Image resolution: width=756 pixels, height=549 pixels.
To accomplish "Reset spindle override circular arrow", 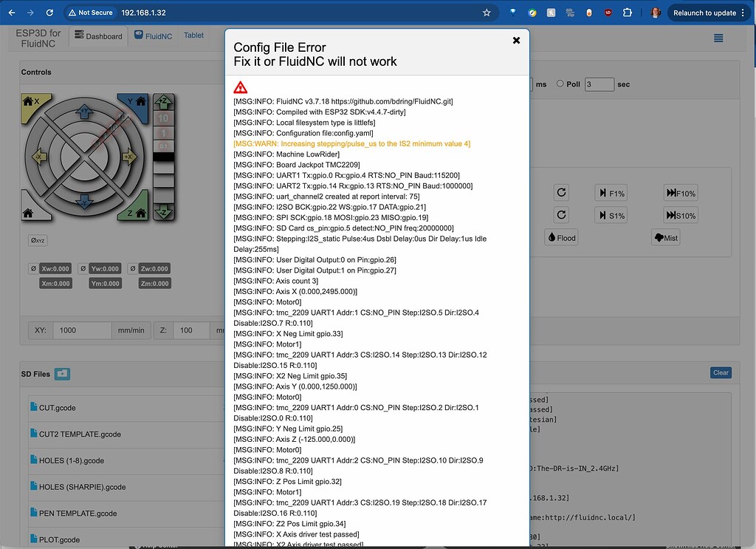I will (x=561, y=215).
